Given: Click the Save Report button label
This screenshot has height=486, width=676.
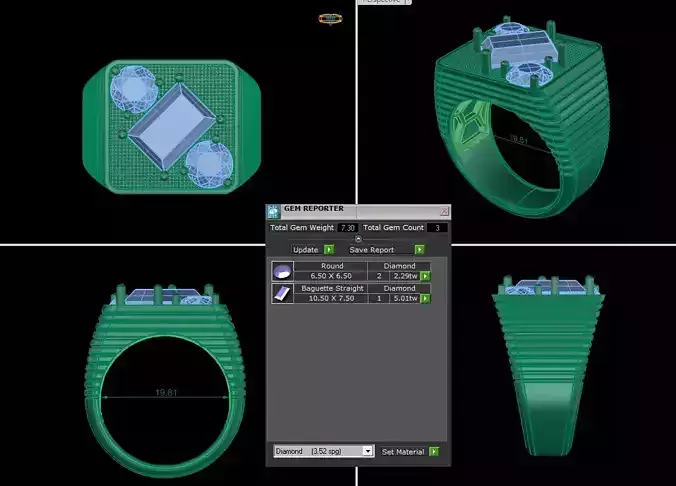Looking at the screenshot, I should tap(372, 250).
